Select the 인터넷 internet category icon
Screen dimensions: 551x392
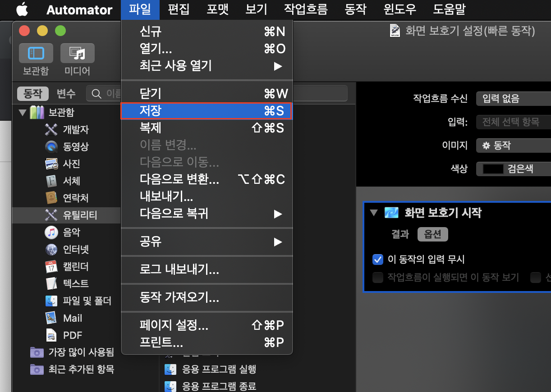pyautogui.click(x=51, y=250)
